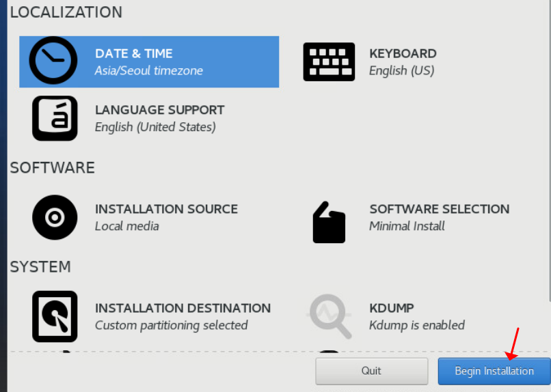Click the Local media text
This screenshot has height=392, width=551.
tap(127, 226)
